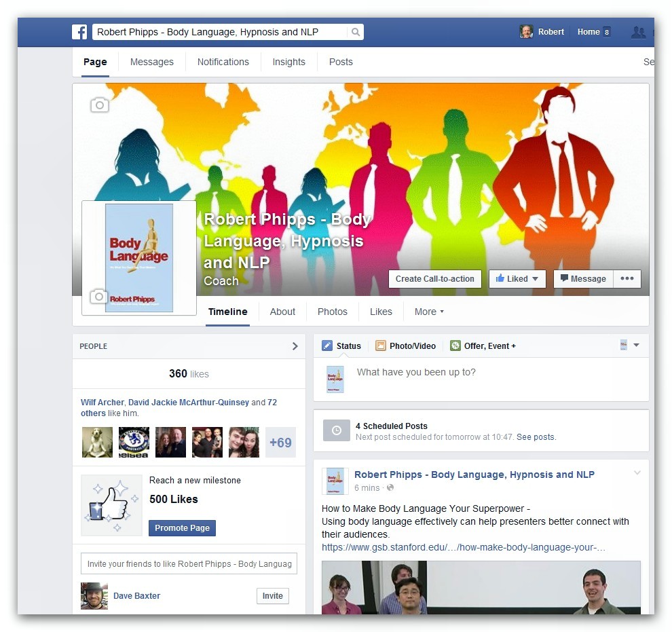Click the cover photo camera icon
Screen dimensions: 672x632
coord(99,105)
